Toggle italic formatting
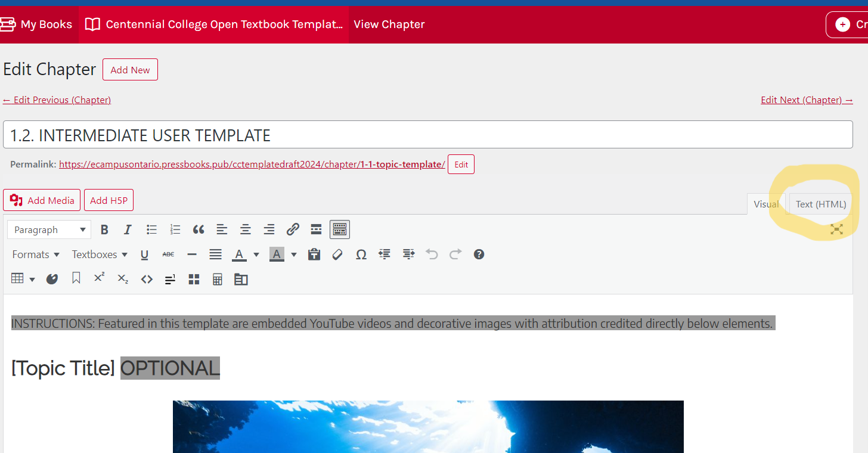This screenshot has height=453, width=868. tap(127, 229)
